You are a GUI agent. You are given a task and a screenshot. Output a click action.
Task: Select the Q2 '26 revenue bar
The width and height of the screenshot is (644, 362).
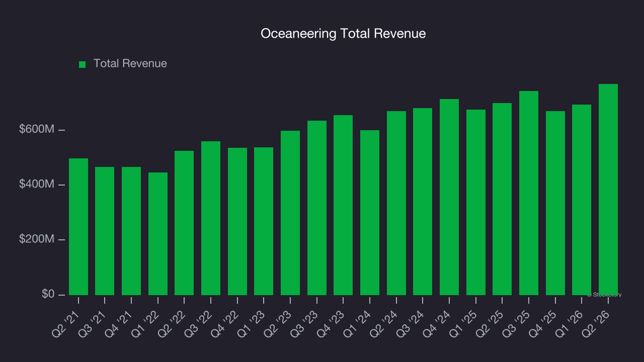[x=608, y=190]
